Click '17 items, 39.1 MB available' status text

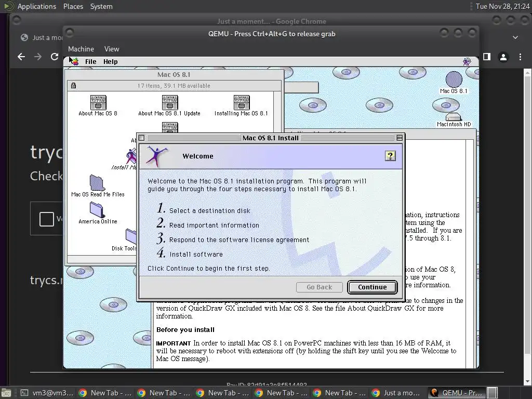(174, 86)
